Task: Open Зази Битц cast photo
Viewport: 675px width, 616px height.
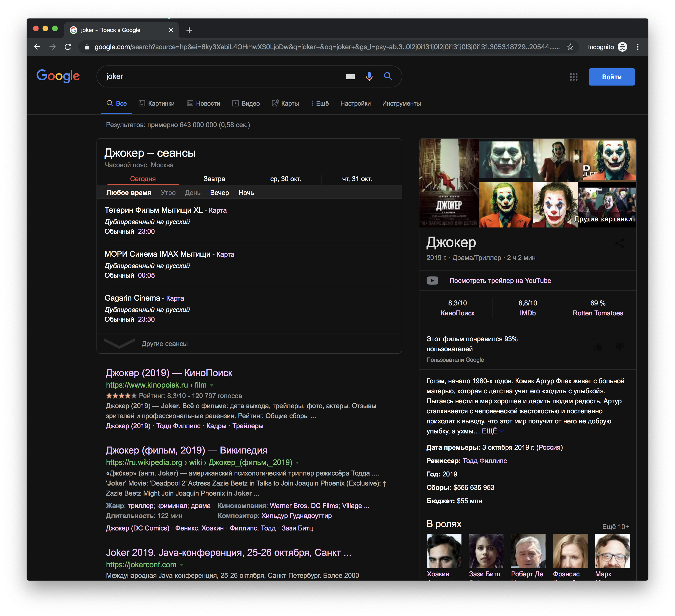Action: point(486,551)
